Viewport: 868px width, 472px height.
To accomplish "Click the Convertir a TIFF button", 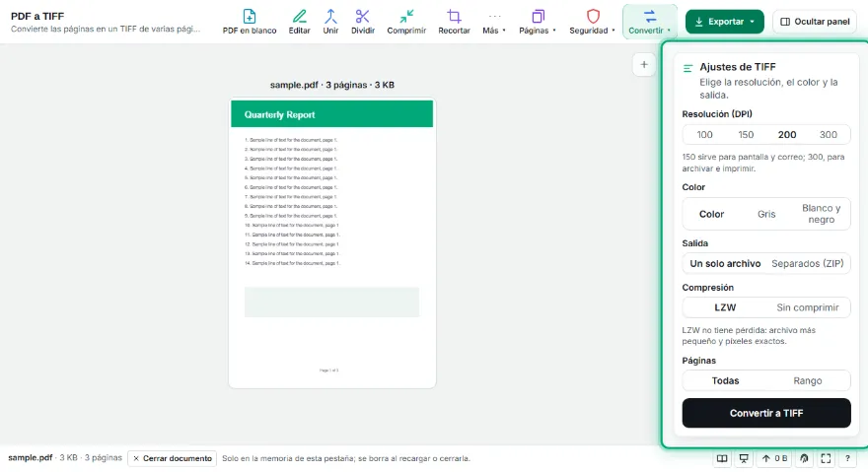I will click(x=766, y=413).
